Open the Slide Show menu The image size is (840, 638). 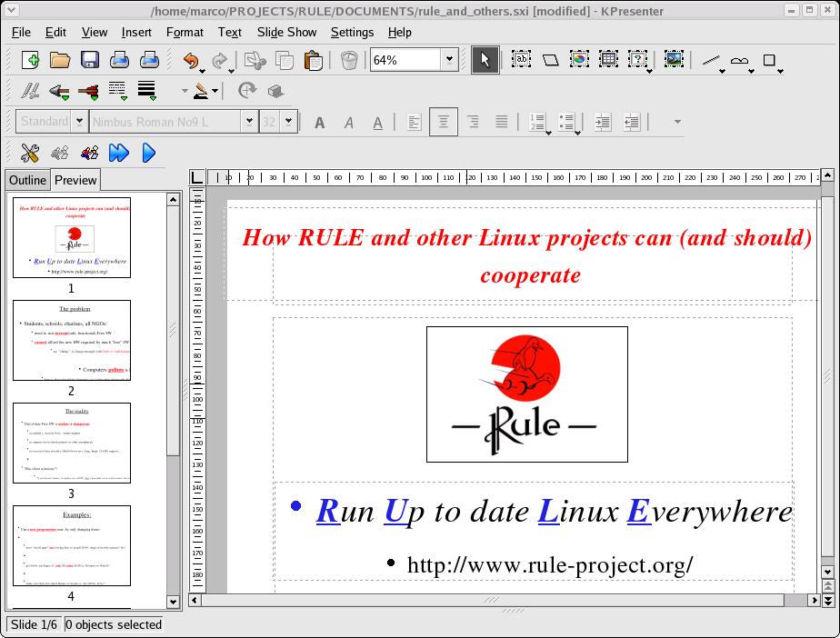point(286,32)
